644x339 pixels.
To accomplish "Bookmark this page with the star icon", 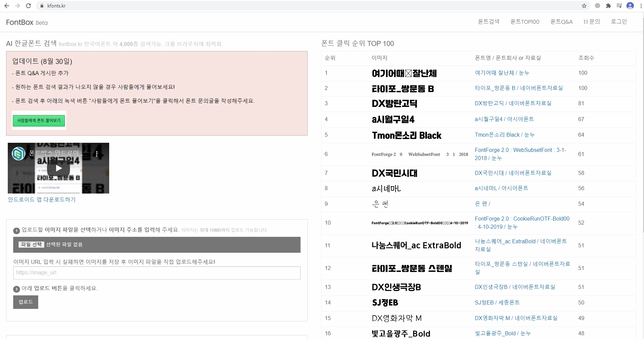I will tap(584, 6).
